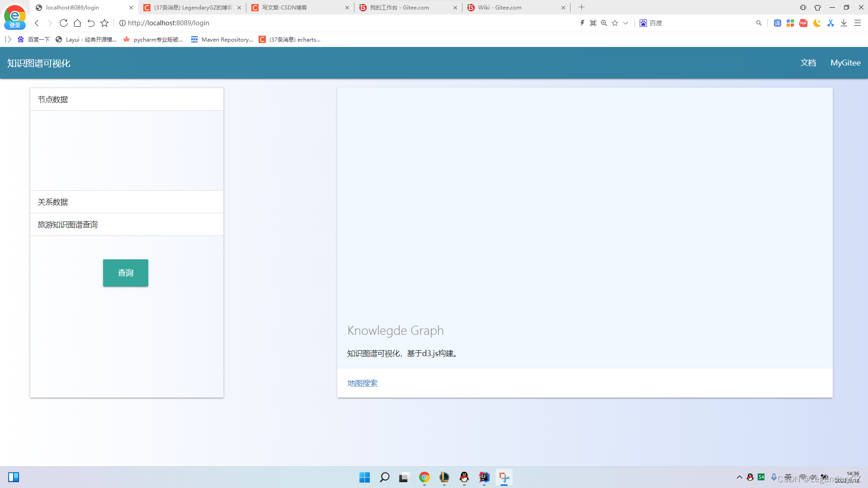This screenshot has height=488, width=868.
Task: Click the Knowlegde Graph heading
Action: coord(396,331)
